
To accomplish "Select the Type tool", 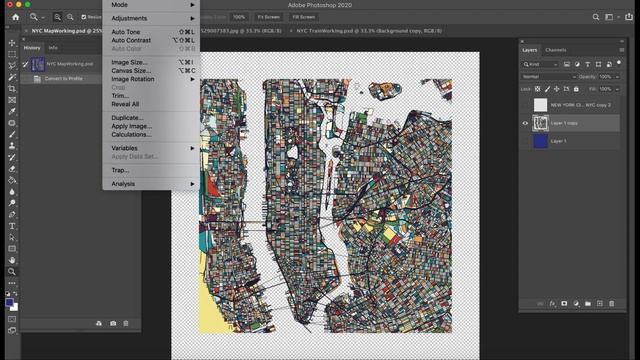I will click(x=12, y=226).
